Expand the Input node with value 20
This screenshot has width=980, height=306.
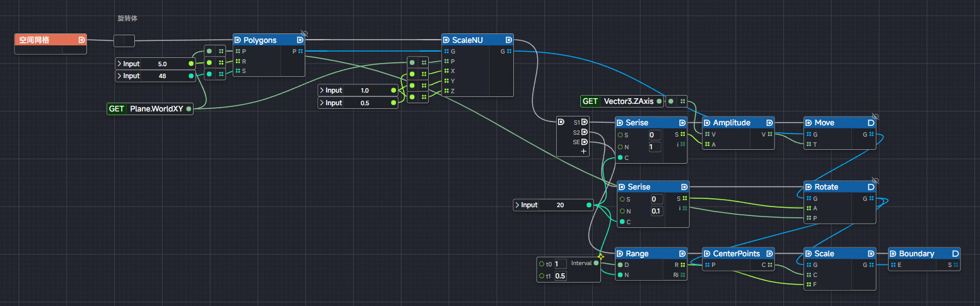(518, 205)
